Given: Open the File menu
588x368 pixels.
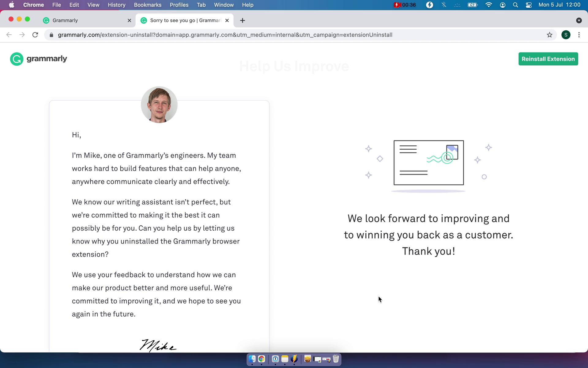Looking at the screenshot, I should (57, 5).
